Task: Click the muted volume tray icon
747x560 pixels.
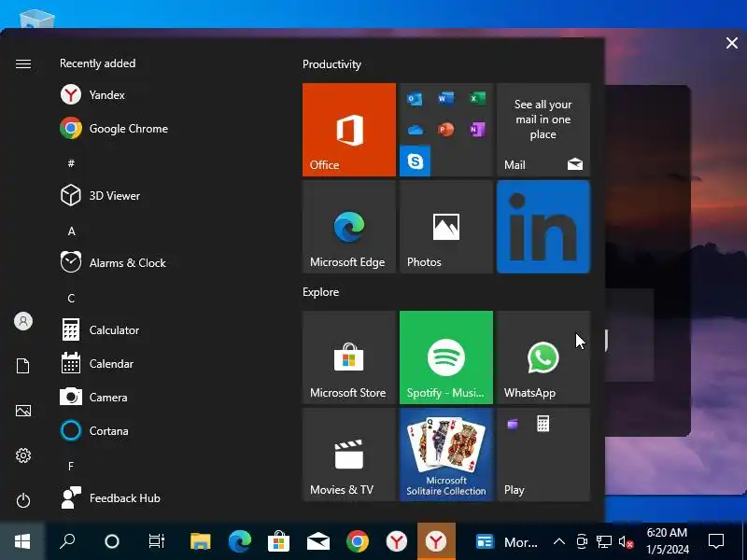Action: coord(626,542)
